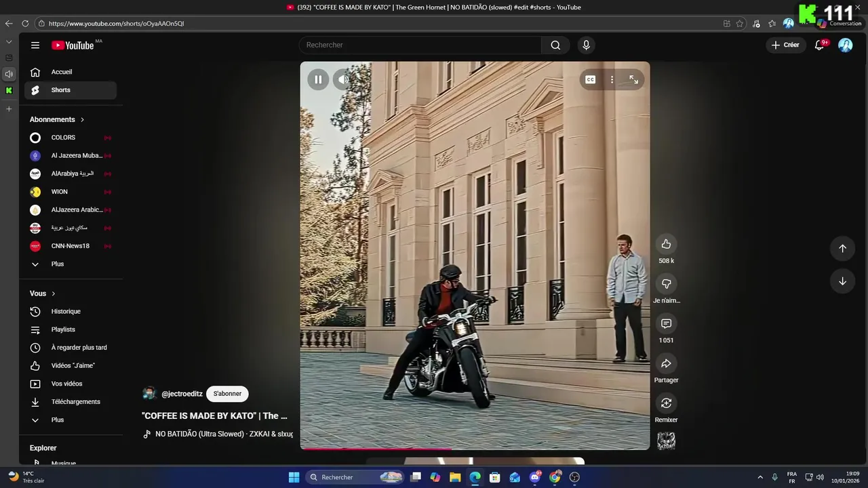
Task: Mute the Short's volume
Action: (x=344, y=79)
